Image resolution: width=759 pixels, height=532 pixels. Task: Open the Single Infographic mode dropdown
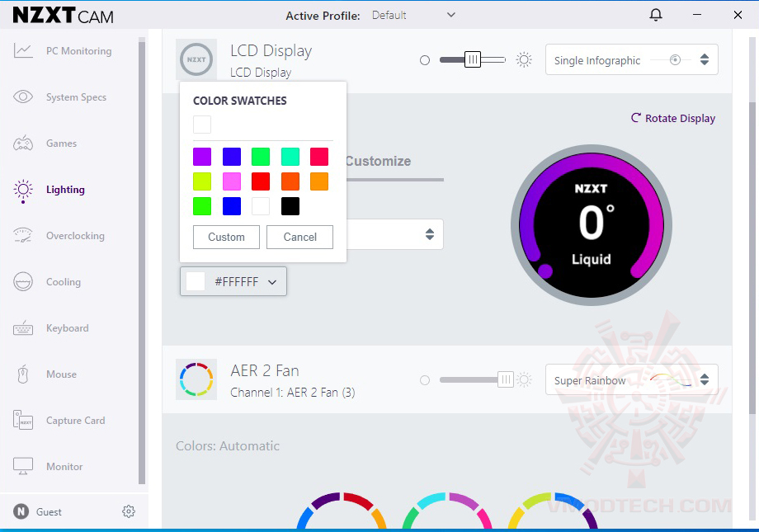pos(632,59)
